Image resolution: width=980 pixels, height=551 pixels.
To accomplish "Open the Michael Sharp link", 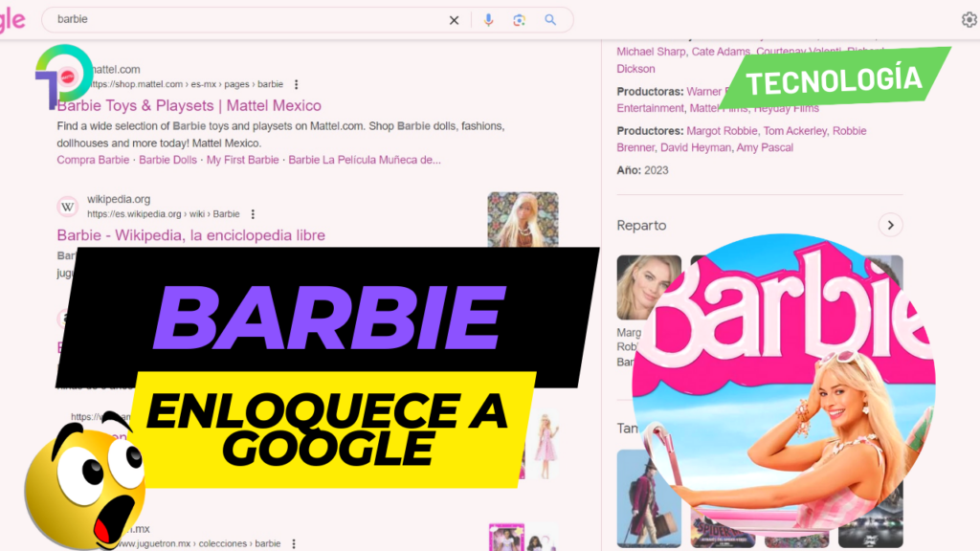I will click(651, 52).
